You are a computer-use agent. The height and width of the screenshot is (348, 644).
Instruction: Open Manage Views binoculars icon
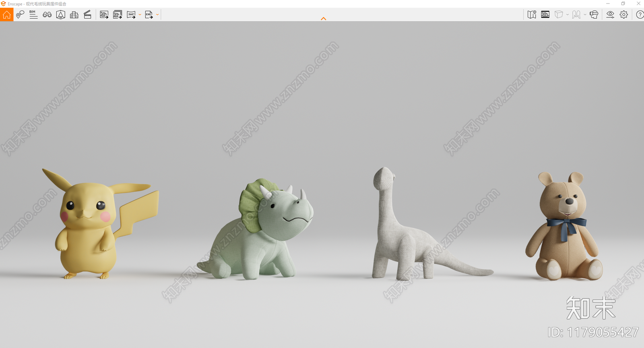point(47,15)
